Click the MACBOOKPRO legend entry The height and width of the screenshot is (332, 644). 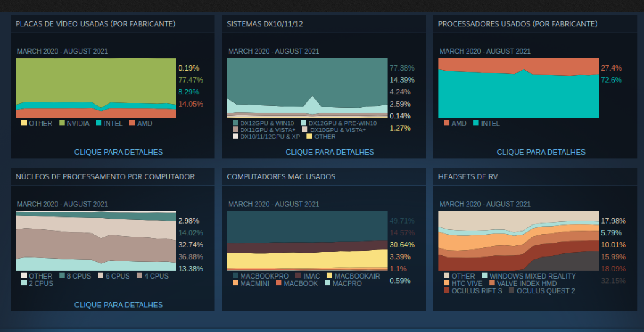(261, 276)
